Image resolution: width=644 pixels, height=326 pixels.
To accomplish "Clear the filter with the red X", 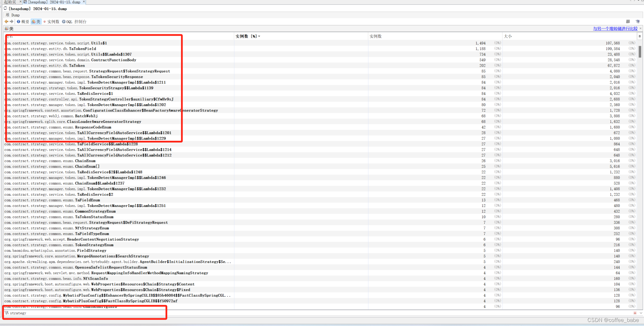I will tap(635, 313).
